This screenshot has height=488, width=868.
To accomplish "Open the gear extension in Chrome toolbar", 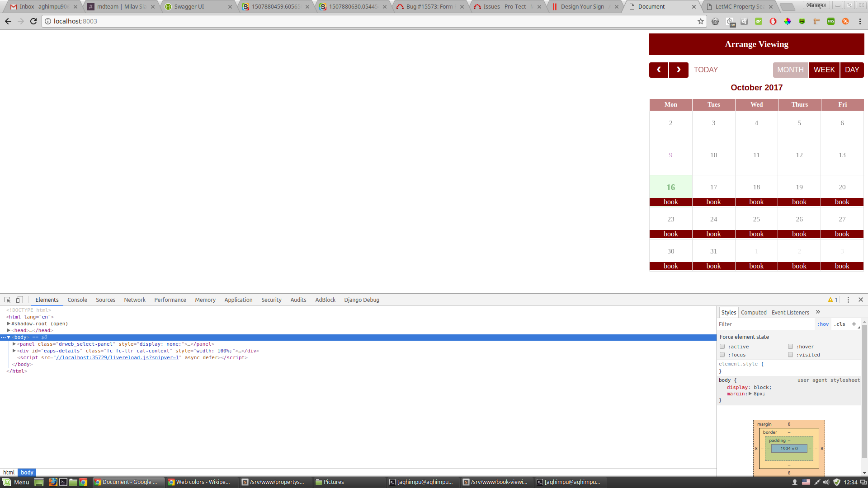I will pyautogui.click(x=715, y=21).
